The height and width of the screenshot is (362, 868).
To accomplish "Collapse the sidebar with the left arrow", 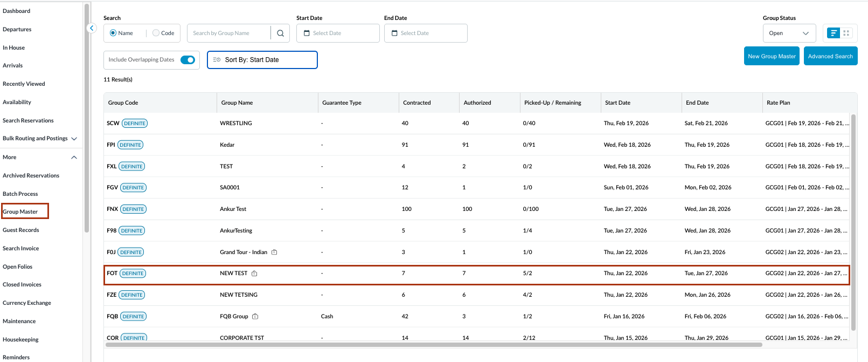I will pyautogui.click(x=92, y=28).
